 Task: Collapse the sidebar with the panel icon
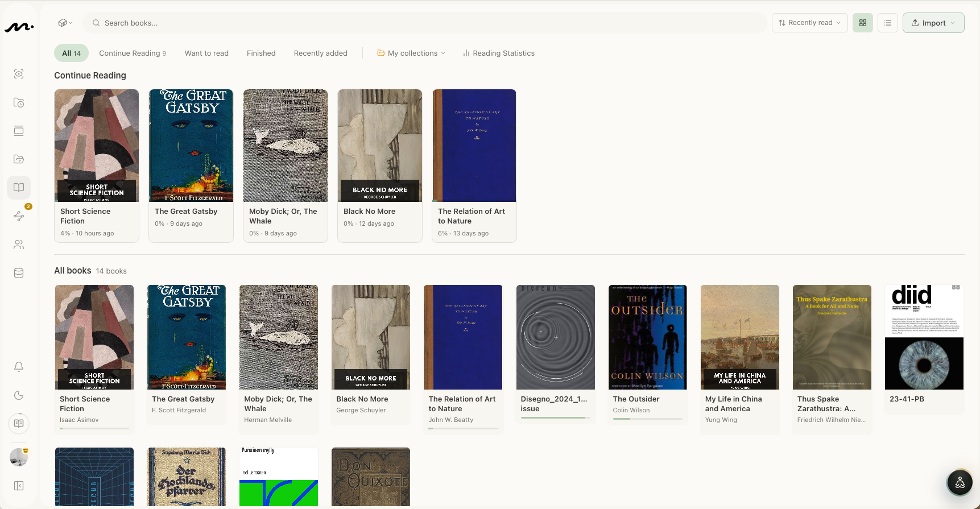[19, 486]
